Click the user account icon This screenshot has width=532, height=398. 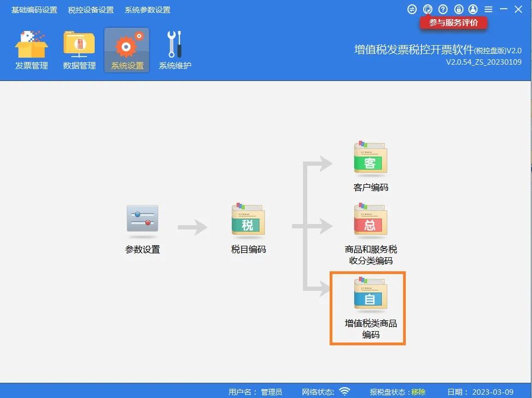(x=473, y=9)
